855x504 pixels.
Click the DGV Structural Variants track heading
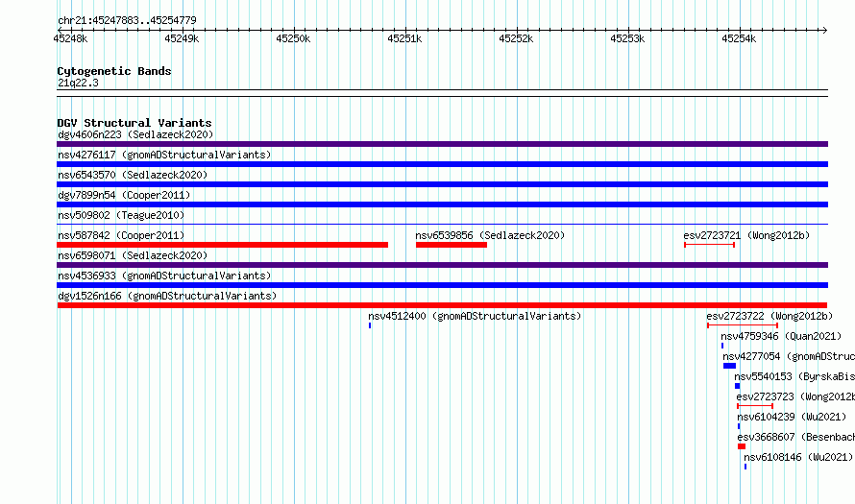(x=134, y=123)
